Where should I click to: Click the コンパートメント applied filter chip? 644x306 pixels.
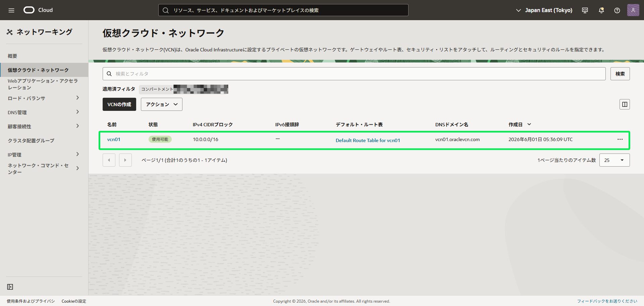click(184, 89)
